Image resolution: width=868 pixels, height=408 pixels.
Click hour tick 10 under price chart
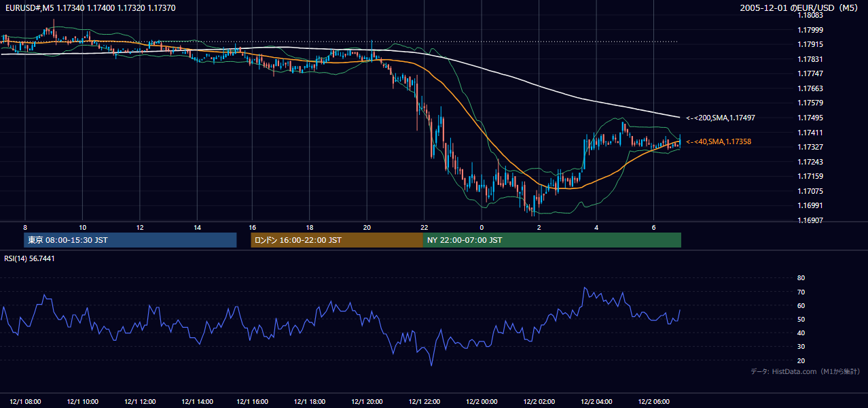[82, 227]
